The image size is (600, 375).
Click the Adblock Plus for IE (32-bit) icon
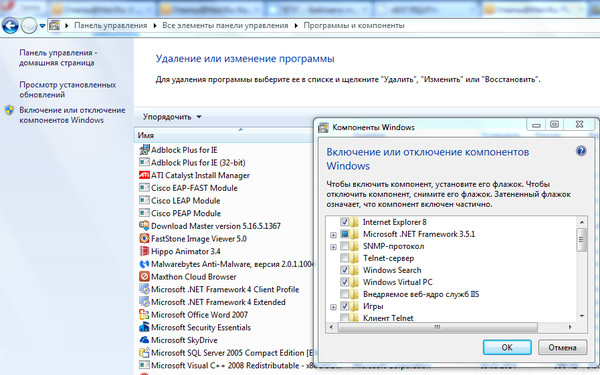tap(144, 162)
